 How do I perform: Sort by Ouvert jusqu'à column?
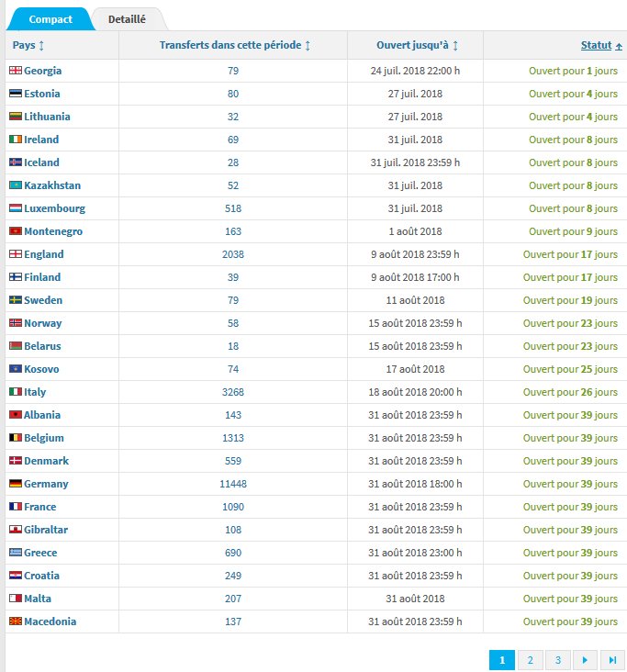pyautogui.click(x=417, y=45)
